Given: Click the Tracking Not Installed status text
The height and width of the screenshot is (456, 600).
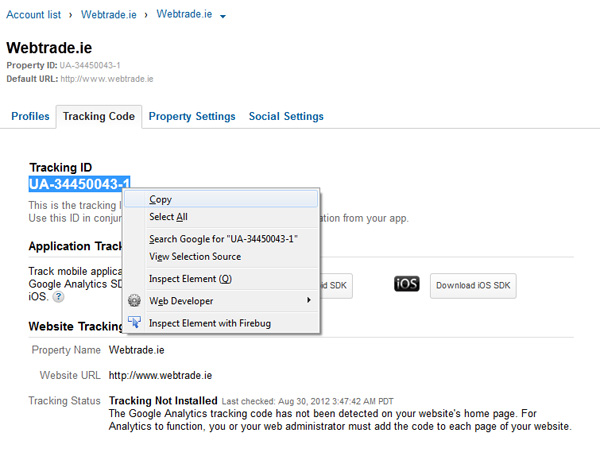Looking at the screenshot, I should click(x=163, y=401).
